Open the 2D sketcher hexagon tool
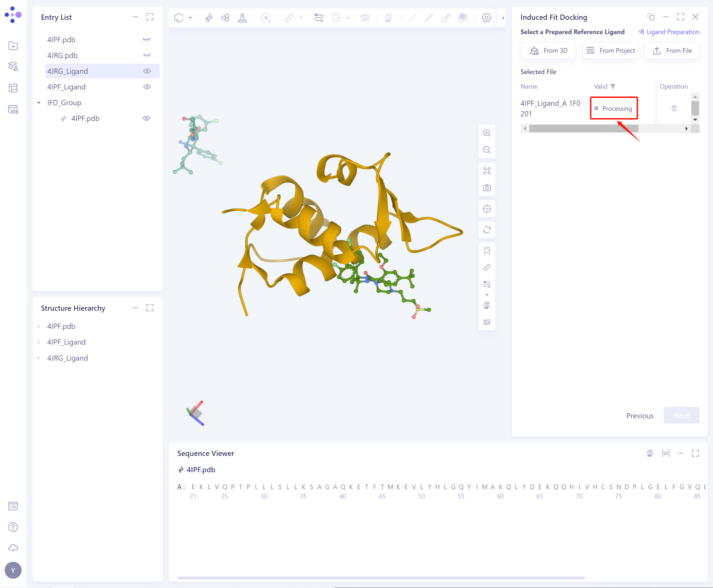 179,17
